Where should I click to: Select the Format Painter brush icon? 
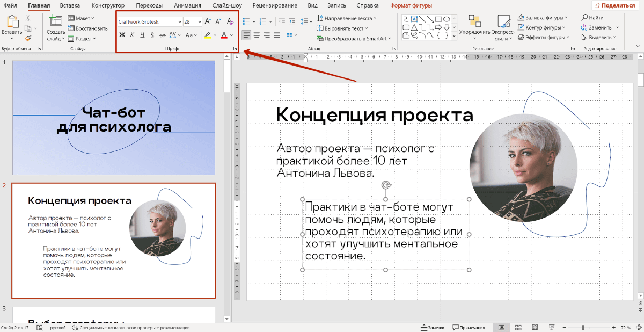tap(27, 38)
